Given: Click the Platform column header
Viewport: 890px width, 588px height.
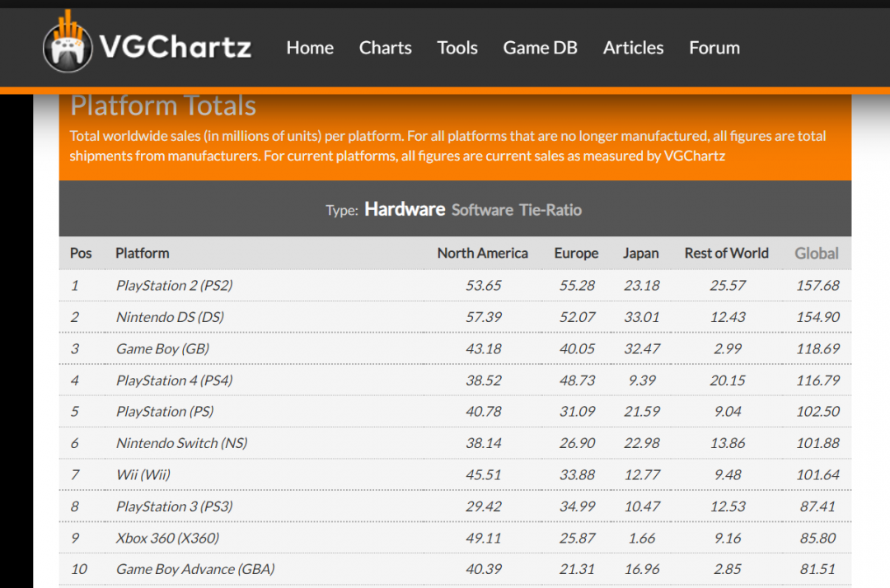Looking at the screenshot, I should pos(142,253).
